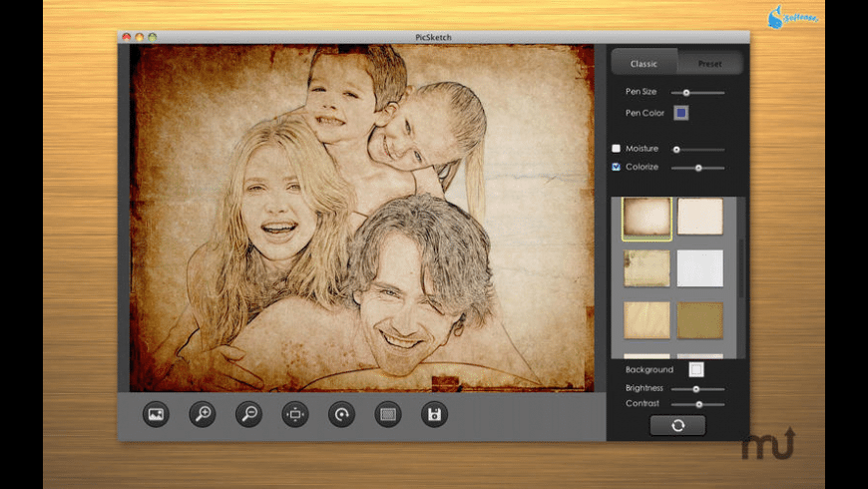Pick the Background color swatch
The image size is (868, 489).
[x=696, y=369]
